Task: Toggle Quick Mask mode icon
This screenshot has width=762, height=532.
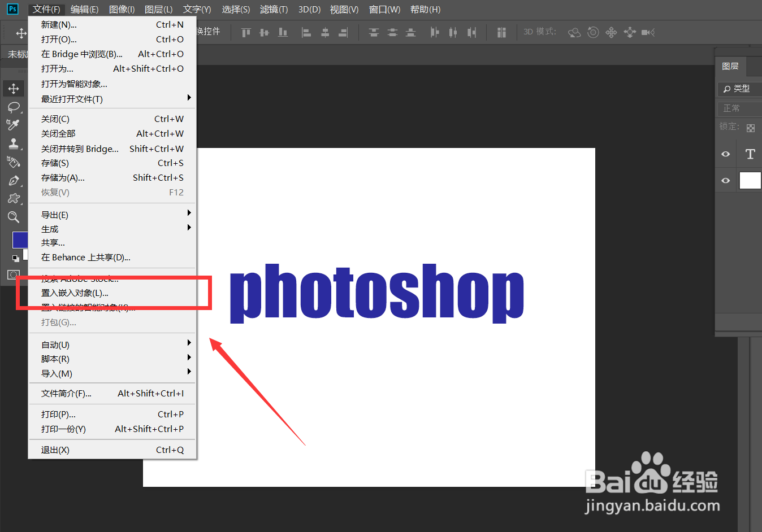Action: click(x=13, y=275)
